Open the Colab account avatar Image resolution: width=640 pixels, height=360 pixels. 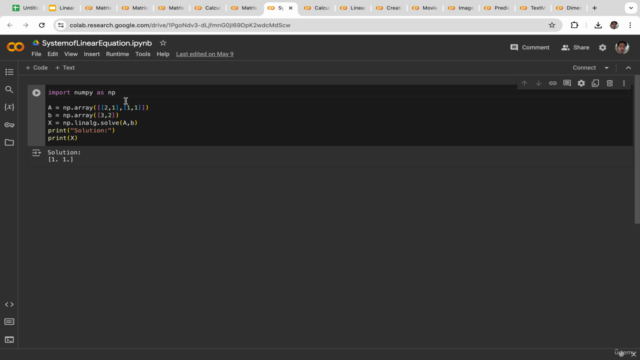(622, 48)
